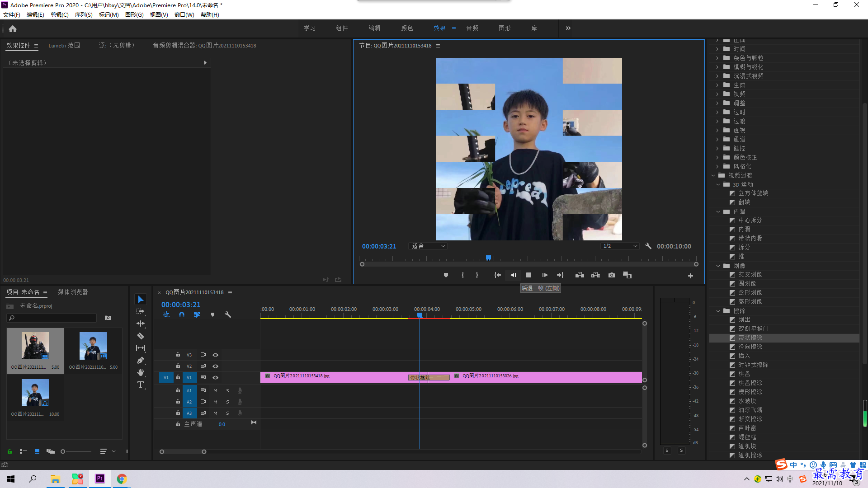868x488 pixels.
Task: Collapse the 内滑 folder
Action: coord(718,211)
